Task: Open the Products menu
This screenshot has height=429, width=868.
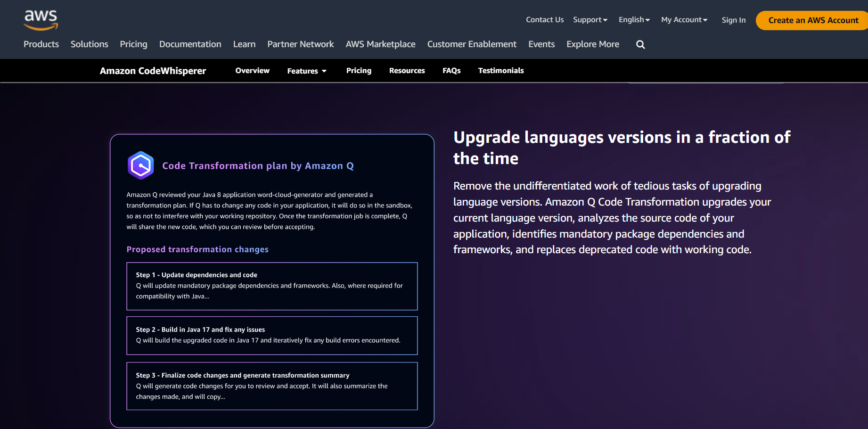Action: point(41,44)
